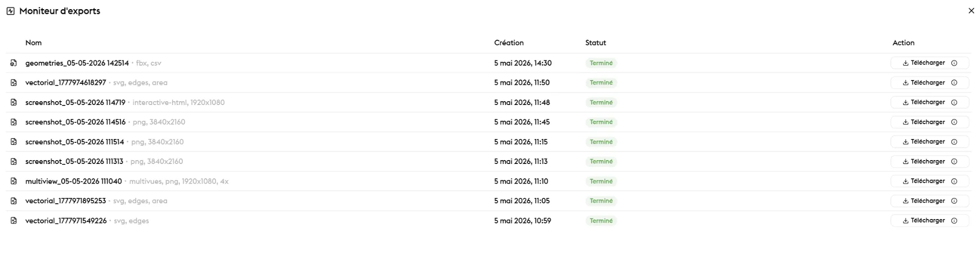
Task: Click file icon beside vectorial_1777971895253
Action: 13,201
